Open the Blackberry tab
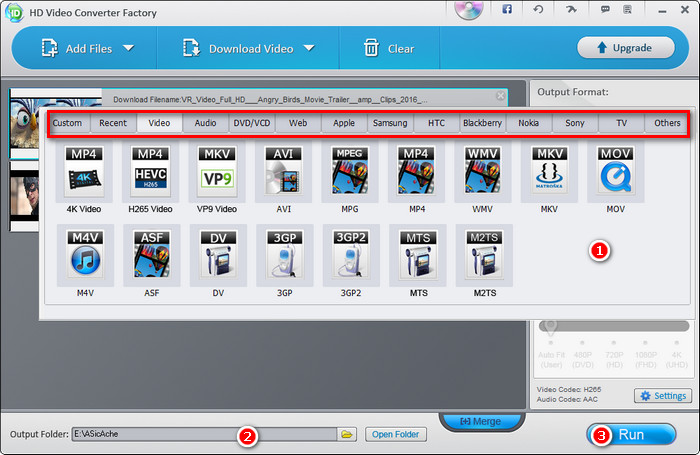The width and height of the screenshot is (700, 455). point(483,123)
